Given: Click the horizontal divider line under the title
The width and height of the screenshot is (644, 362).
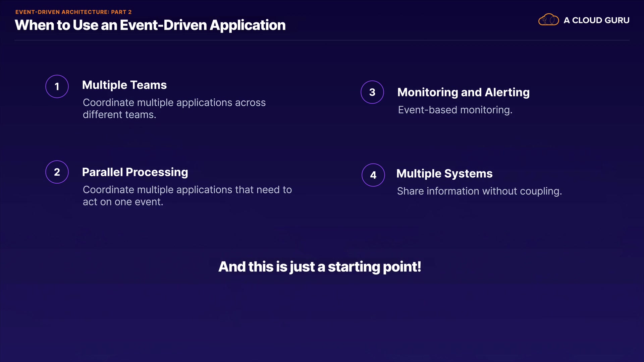Looking at the screenshot, I should 322,40.
